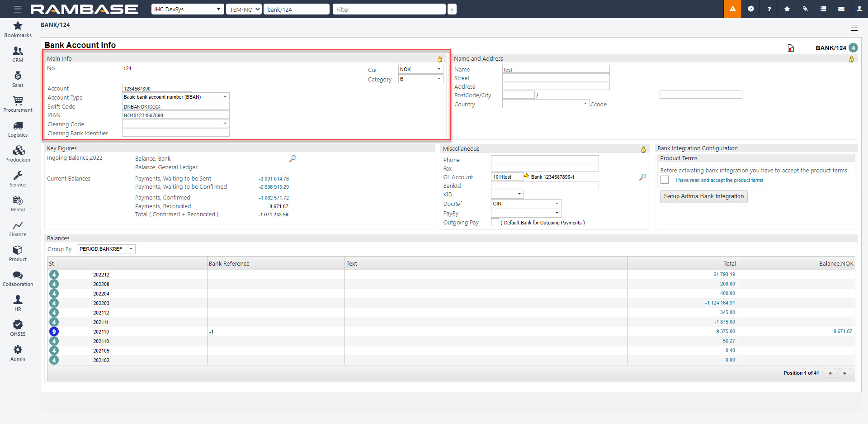The width and height of the screenshot is (868, 424).
Task: Click the PDF document icon near BANK/124
Action: (791, 48)
